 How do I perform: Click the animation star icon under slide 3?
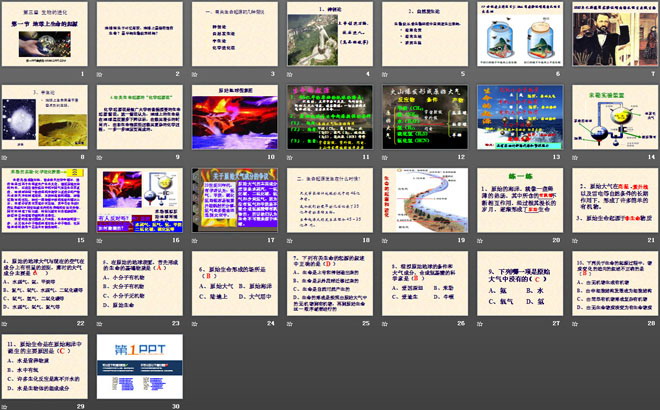[x=195, y=74]
